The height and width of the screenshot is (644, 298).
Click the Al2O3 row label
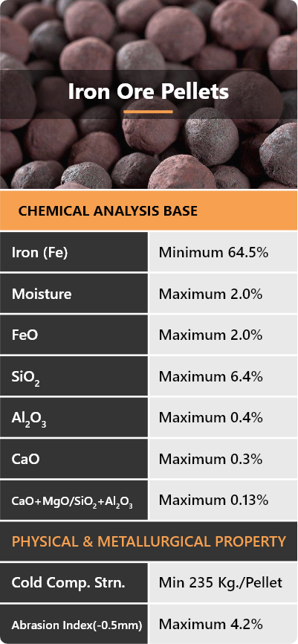pyautogui.click(x=29, y=419)
